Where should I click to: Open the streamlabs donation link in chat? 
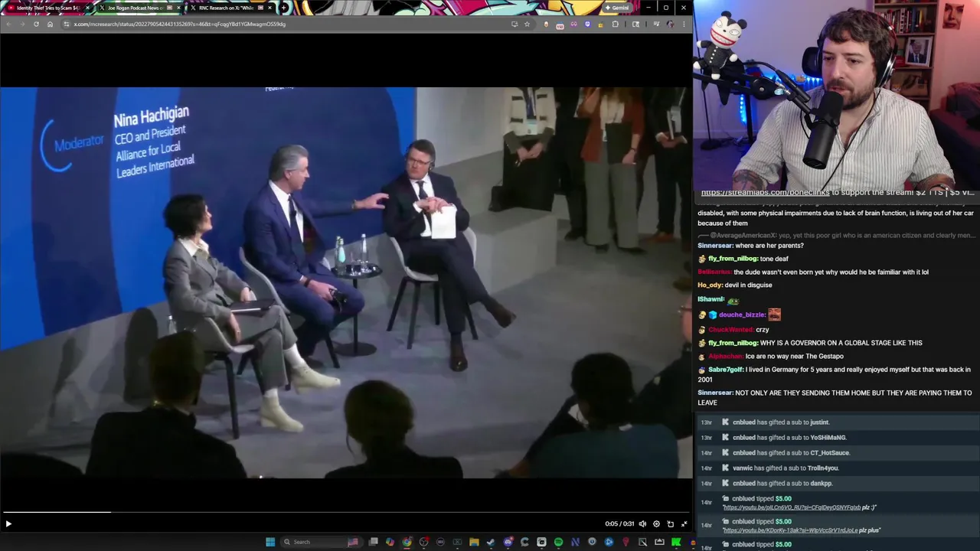pos(765,193)
